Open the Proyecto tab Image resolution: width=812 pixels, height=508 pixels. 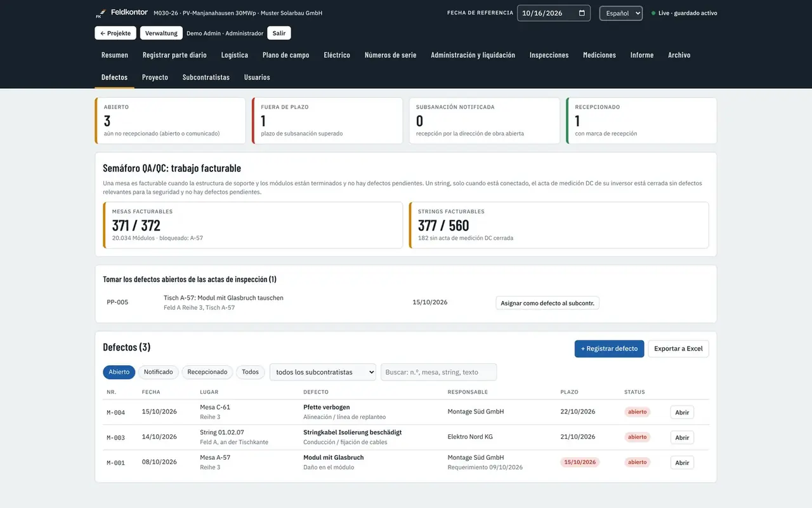pyautogui.click(x=155, y=77)
